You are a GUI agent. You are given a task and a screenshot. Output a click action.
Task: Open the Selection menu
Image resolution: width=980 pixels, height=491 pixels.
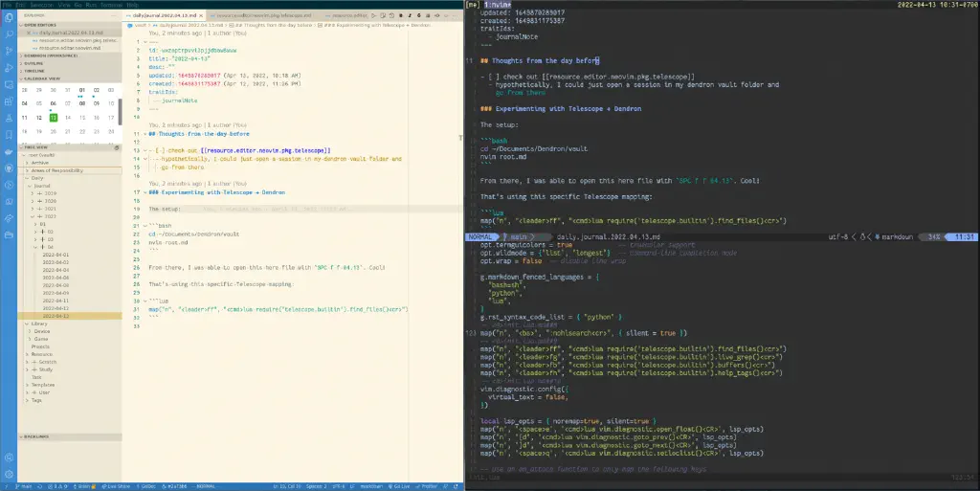pyautogui.click(x=42, y=5)
